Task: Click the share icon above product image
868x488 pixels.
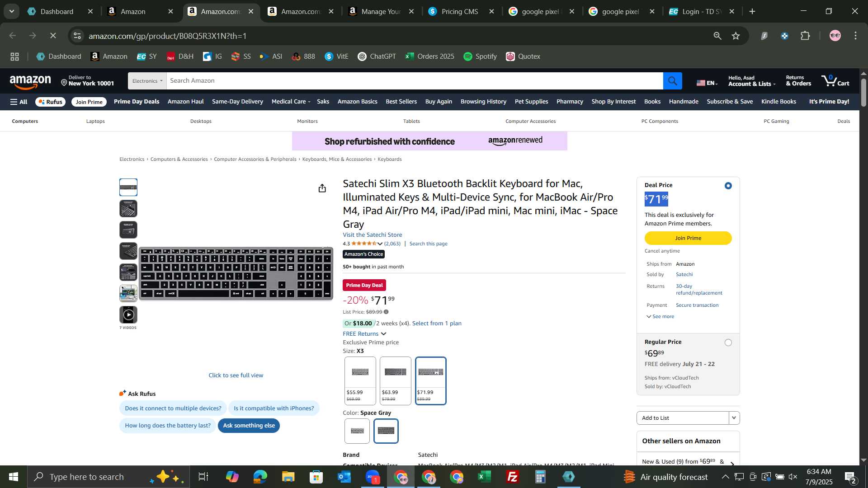Action: (x=322, y=188)
